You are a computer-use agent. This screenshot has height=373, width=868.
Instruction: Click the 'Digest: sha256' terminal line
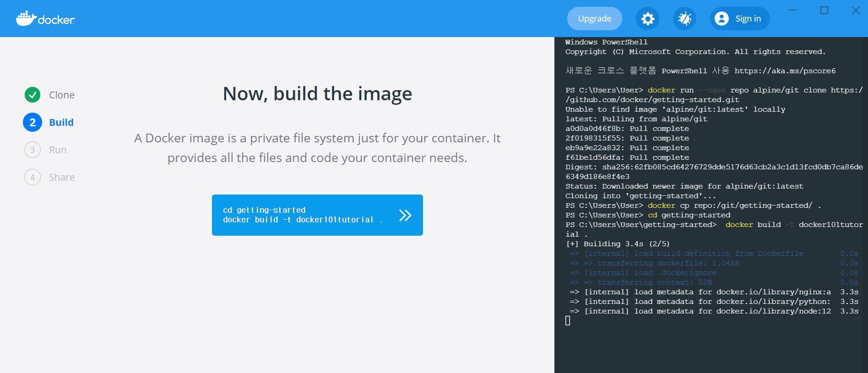click(x=714, y=172)
